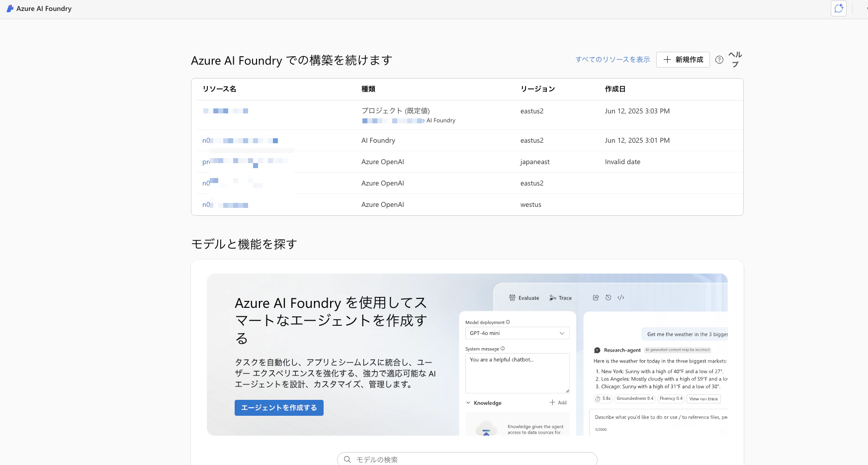Click the japaneast region cell

(535, 162)
